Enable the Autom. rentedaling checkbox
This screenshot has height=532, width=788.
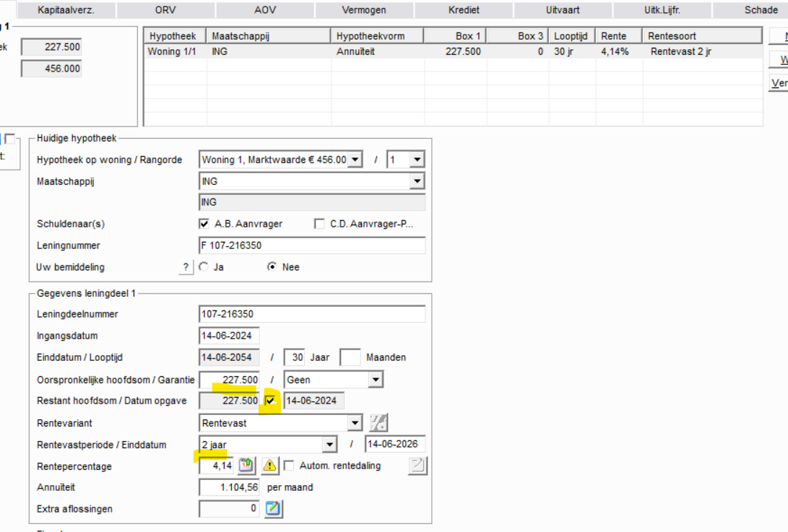click(289, 466)
